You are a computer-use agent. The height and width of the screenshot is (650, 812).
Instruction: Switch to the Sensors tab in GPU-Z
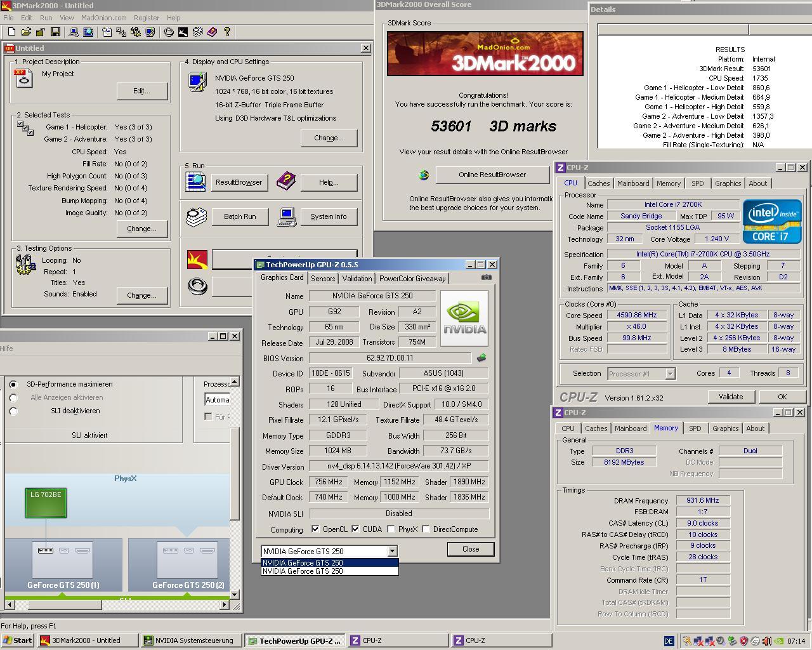point(323,279)
